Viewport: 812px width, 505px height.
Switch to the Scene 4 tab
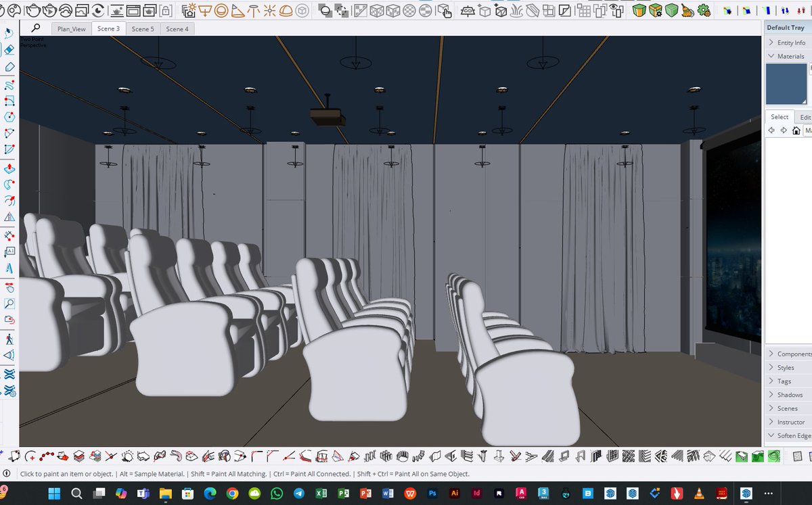[x=177, y=29]
